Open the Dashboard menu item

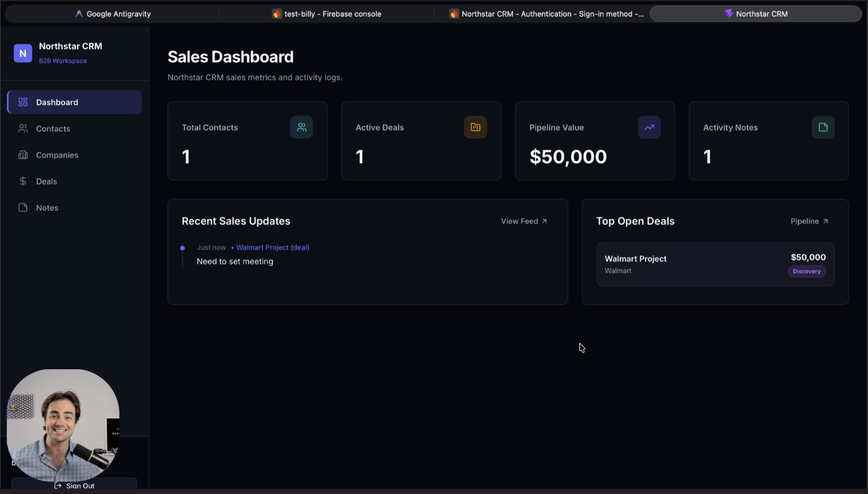coord(74,102)
